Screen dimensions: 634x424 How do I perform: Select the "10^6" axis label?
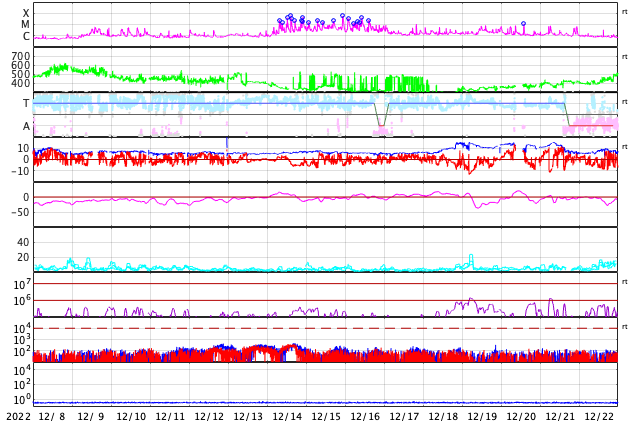coord(22,301)
